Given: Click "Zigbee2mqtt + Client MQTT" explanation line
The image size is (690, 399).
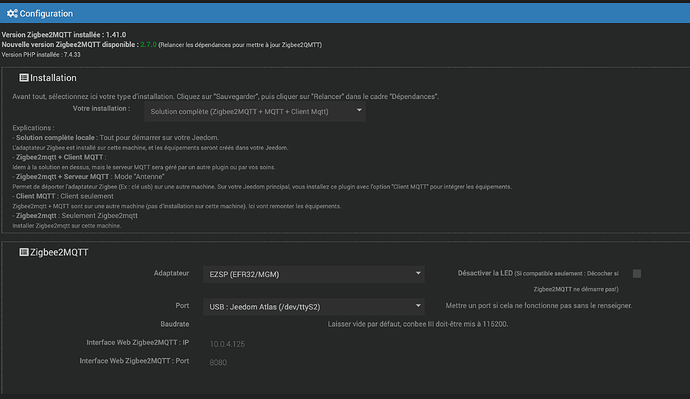Looking at the screenshot, I should 59,157.
